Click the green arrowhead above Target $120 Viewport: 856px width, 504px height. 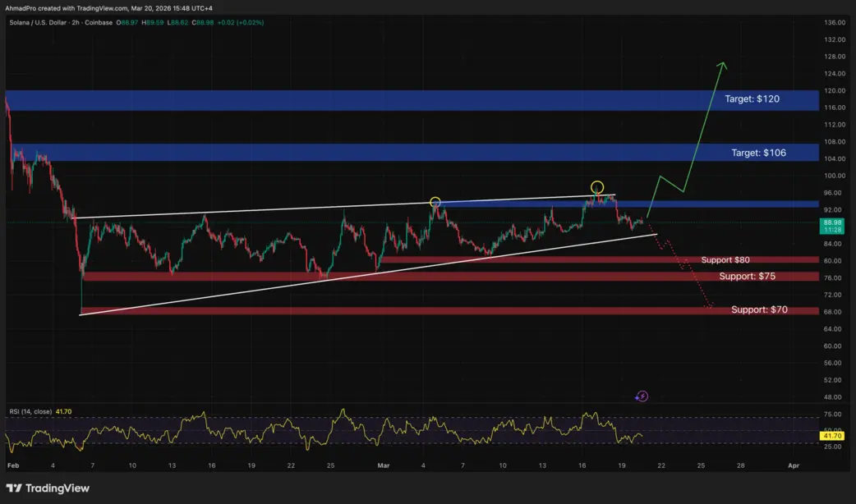722,66
